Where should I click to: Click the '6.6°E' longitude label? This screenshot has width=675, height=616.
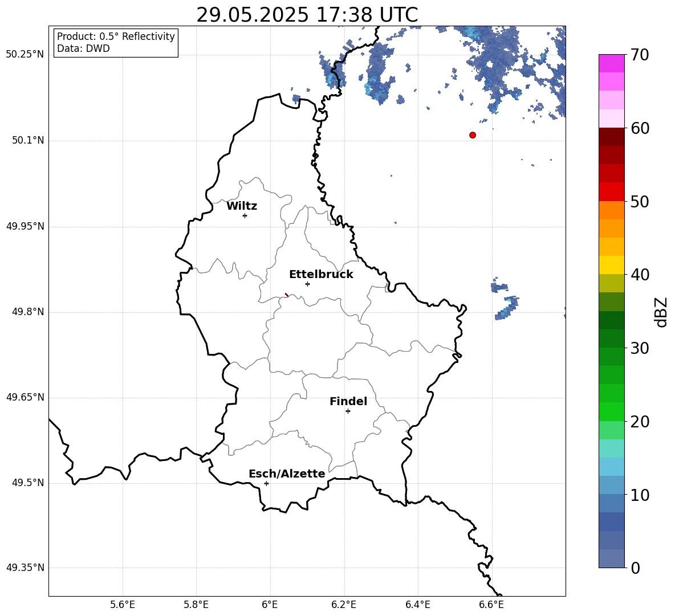[x=491, y=605]
